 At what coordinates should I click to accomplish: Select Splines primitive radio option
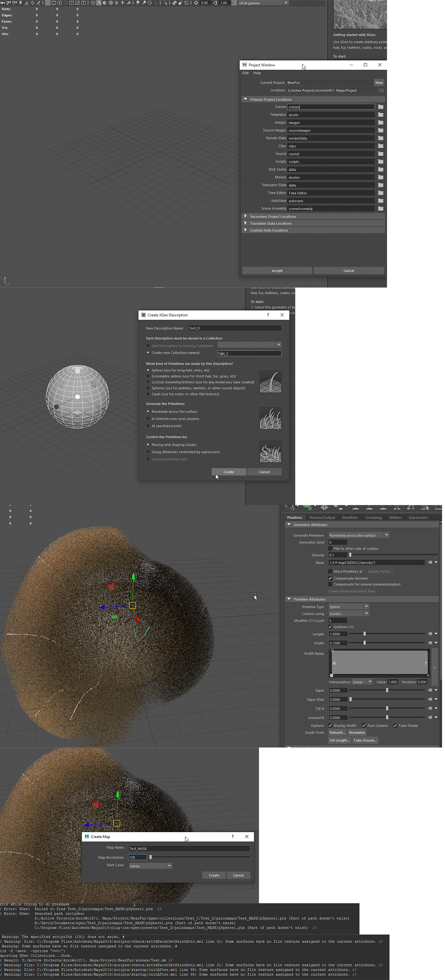click(148, 370)
